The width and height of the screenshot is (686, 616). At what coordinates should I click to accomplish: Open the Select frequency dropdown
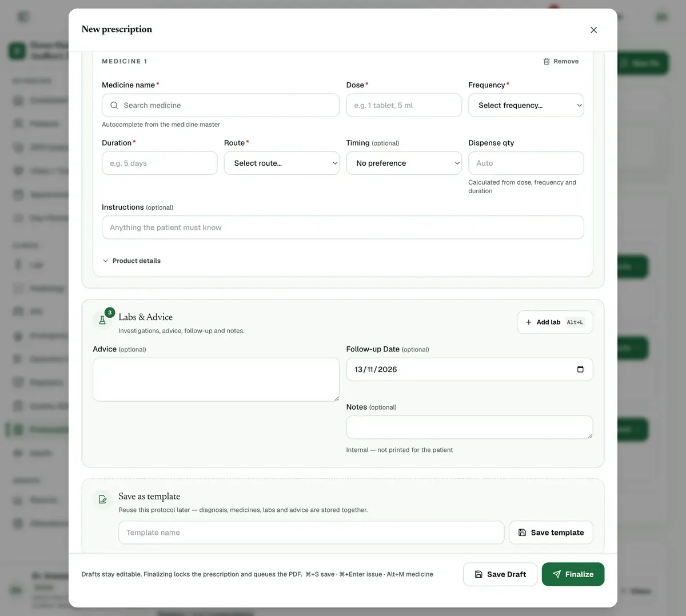526,105
